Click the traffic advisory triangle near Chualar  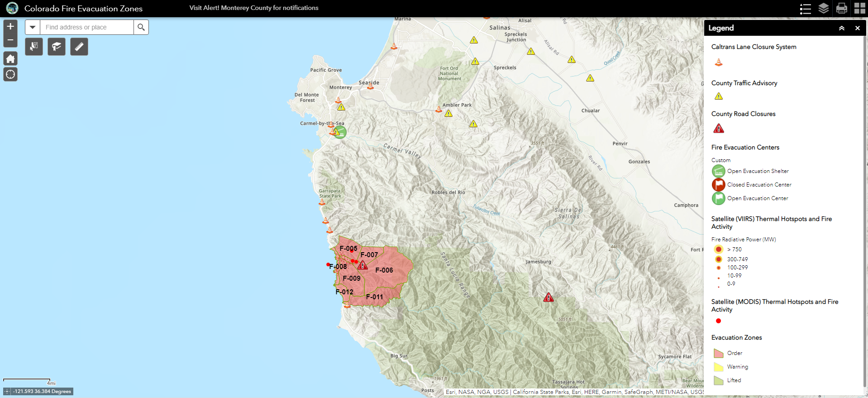(590, 78)
